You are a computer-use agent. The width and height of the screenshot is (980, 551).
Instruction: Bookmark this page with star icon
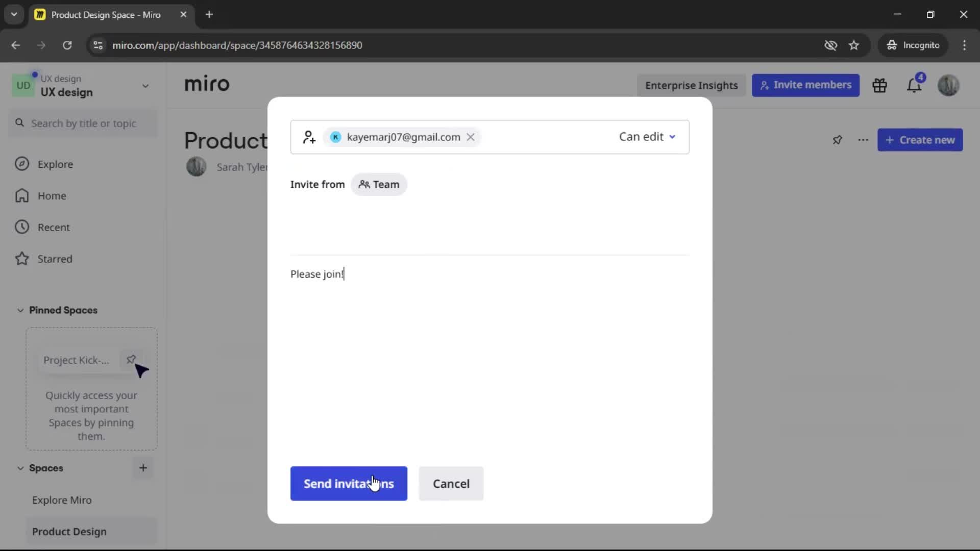[854, 45]
